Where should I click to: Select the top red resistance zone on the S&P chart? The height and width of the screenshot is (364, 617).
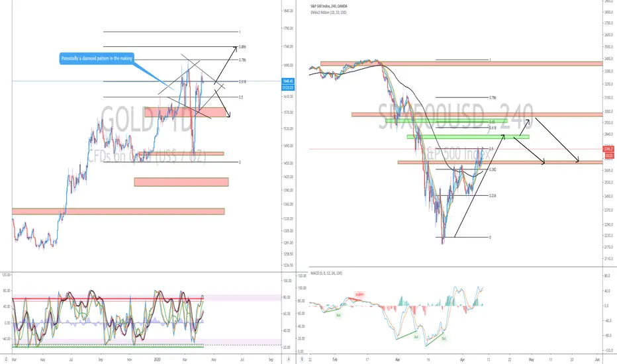coord(461,64)
